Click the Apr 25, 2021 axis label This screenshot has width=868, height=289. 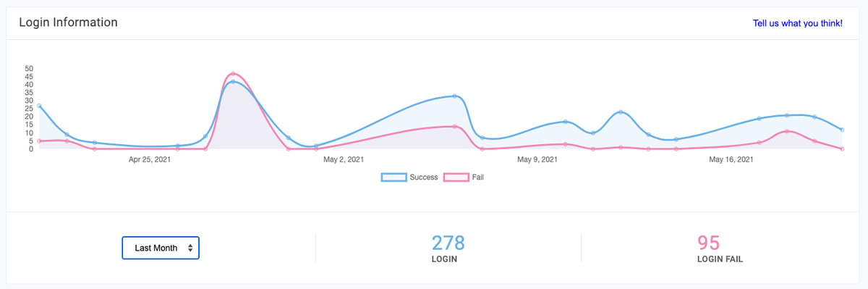(x=150, y=159)
